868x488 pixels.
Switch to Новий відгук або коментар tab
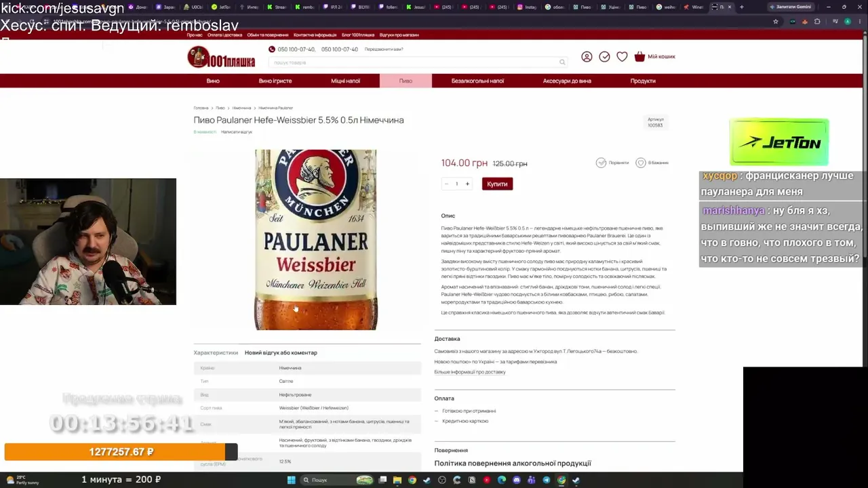pyautogui.click(x=281, y=352)
